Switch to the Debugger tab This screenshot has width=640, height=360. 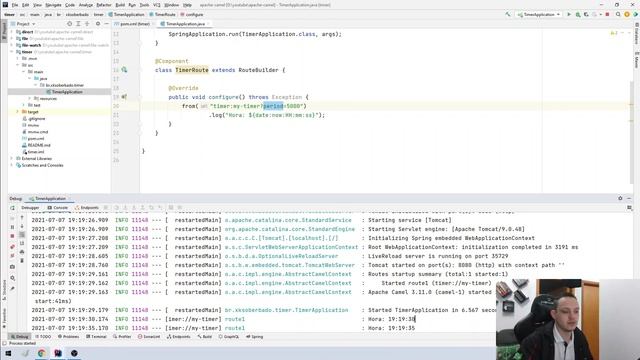30,208
